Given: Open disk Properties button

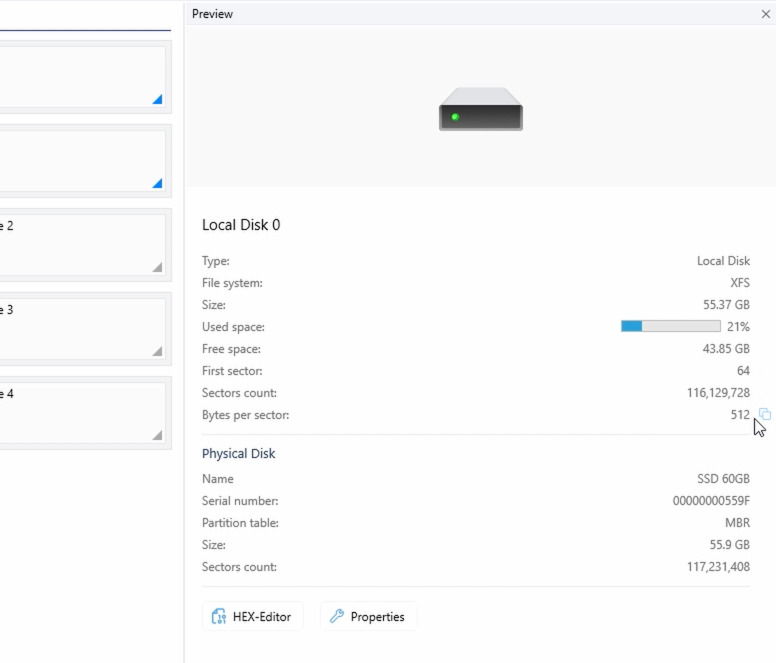Looking at the screenshot, I should click(x=368, y=616).
